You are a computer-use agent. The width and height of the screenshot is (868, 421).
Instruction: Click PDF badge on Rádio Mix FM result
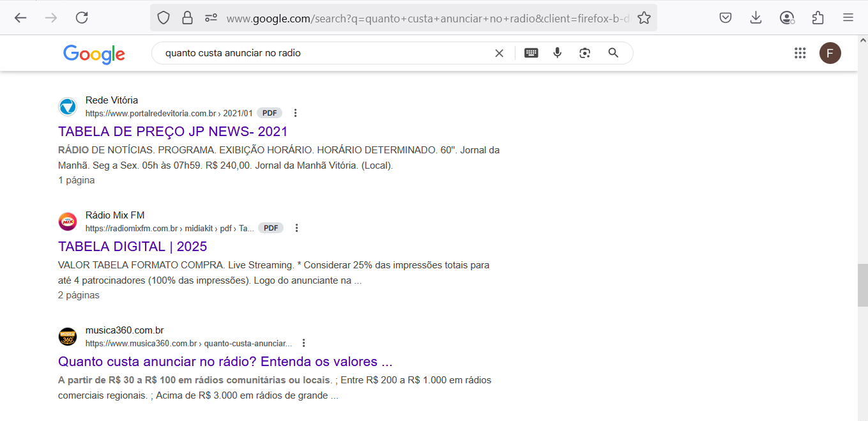click(271, 228)
